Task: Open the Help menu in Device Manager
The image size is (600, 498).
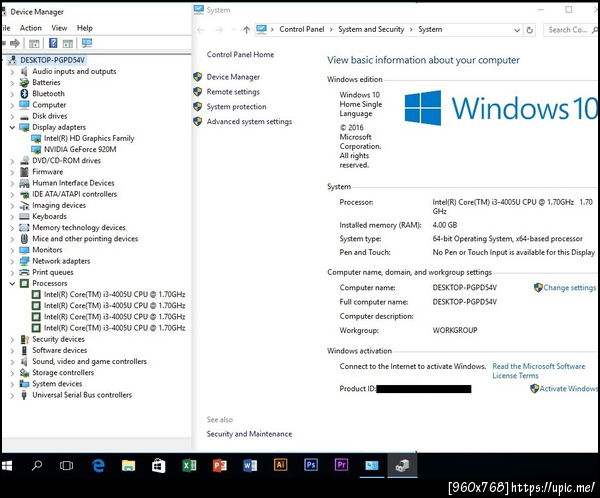Action: pyautogui.click(x=85, y=28)
